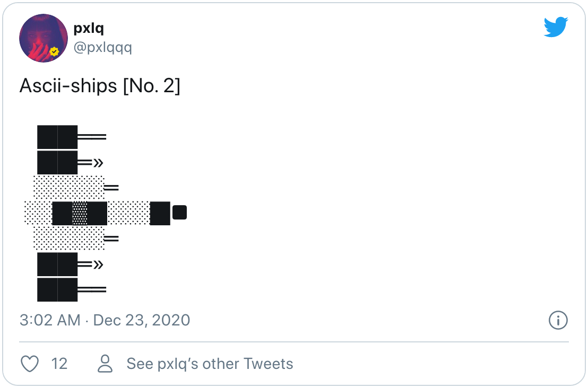The image size is (588, 388).
Task: Click the upper » arrow symbol
Action: [x=98, y=163]
